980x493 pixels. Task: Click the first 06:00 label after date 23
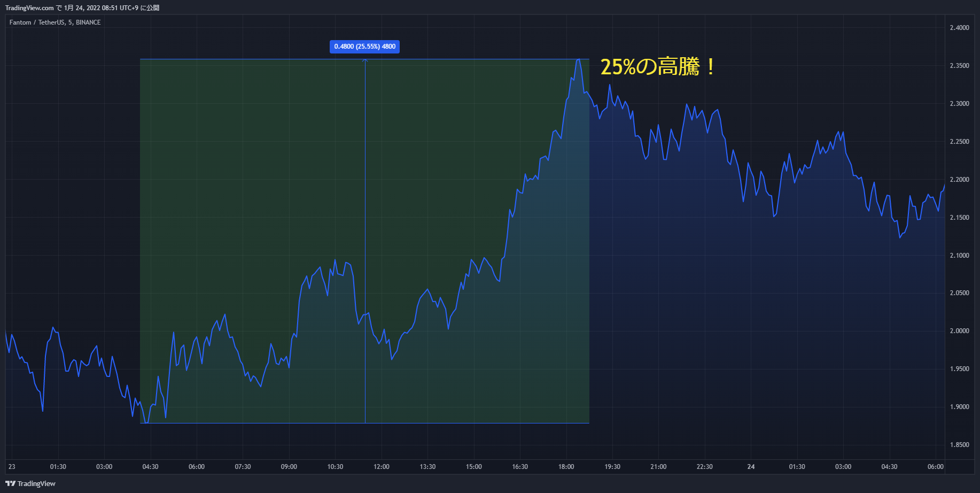pos(197,467)
